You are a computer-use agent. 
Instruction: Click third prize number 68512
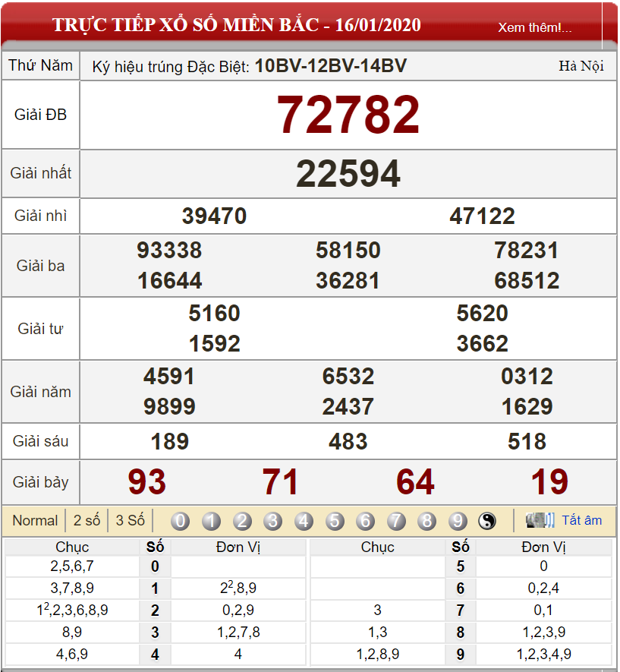[x=527, y=281]
